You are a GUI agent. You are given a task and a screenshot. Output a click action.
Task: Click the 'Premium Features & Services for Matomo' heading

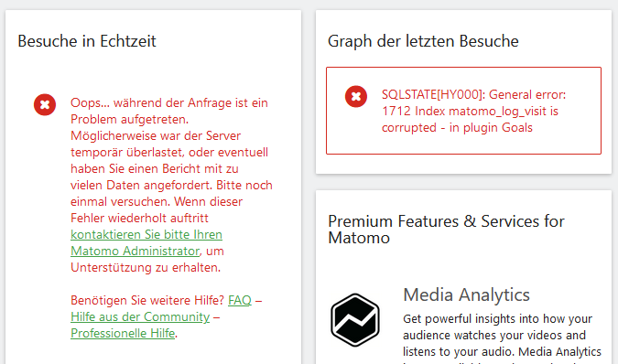point(446,230)
